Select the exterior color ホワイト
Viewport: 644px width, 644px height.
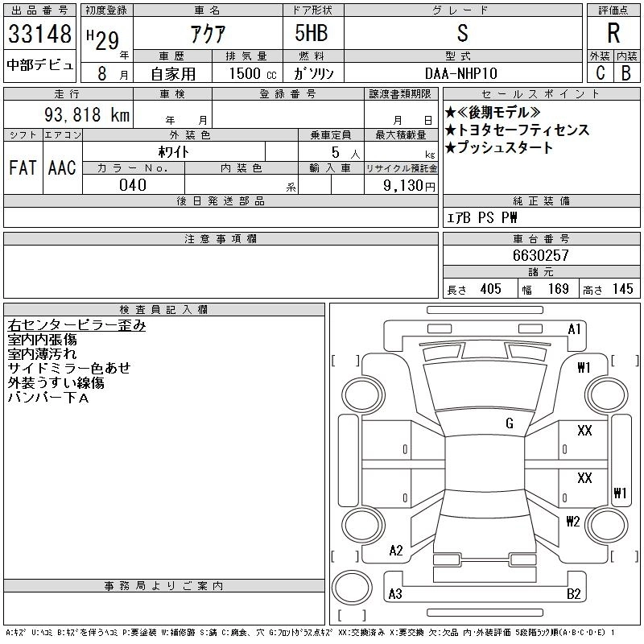click(x=173, y=152)
